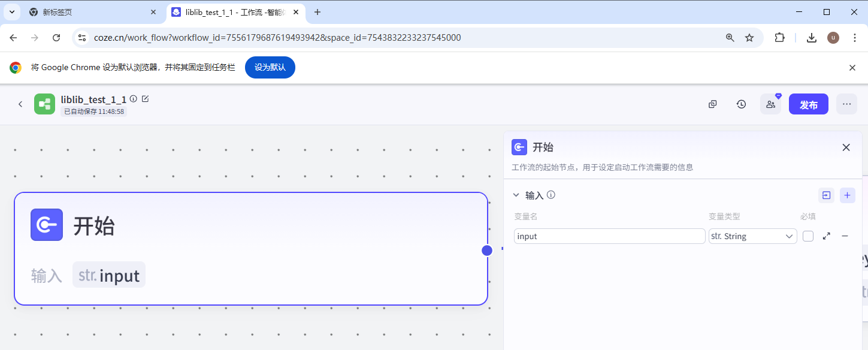Open site info icon in address bar
868x350 pixels.
point(83,37)
